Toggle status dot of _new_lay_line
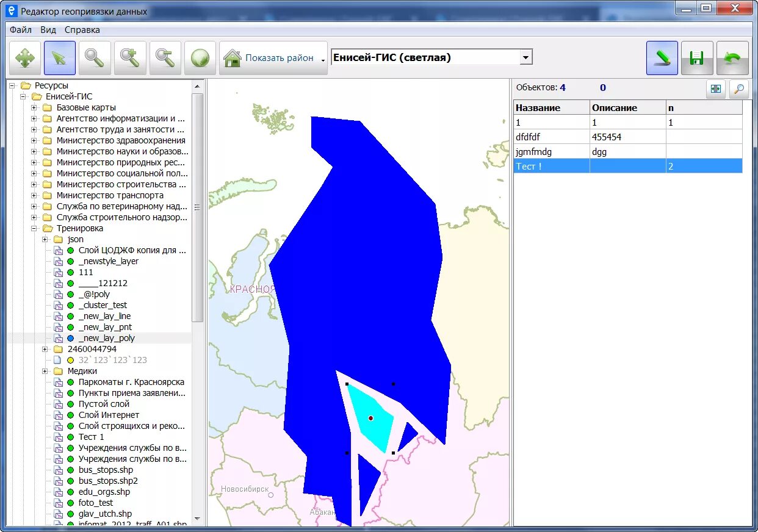 click(x=70, y=316)
